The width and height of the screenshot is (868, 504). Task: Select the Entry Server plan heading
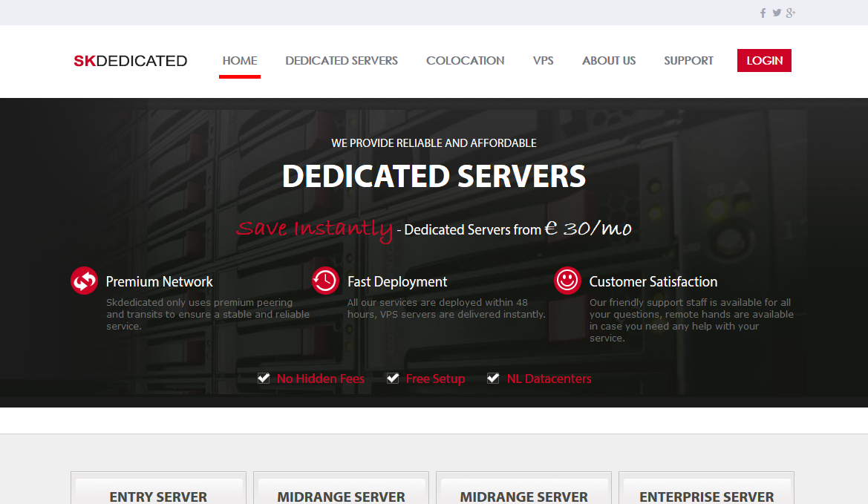(158, 497)
